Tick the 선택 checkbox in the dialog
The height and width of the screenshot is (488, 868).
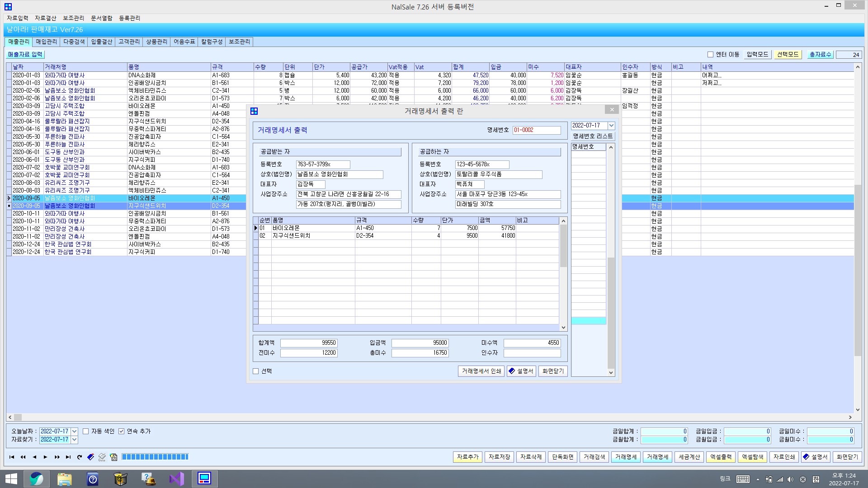coord(256,371)
